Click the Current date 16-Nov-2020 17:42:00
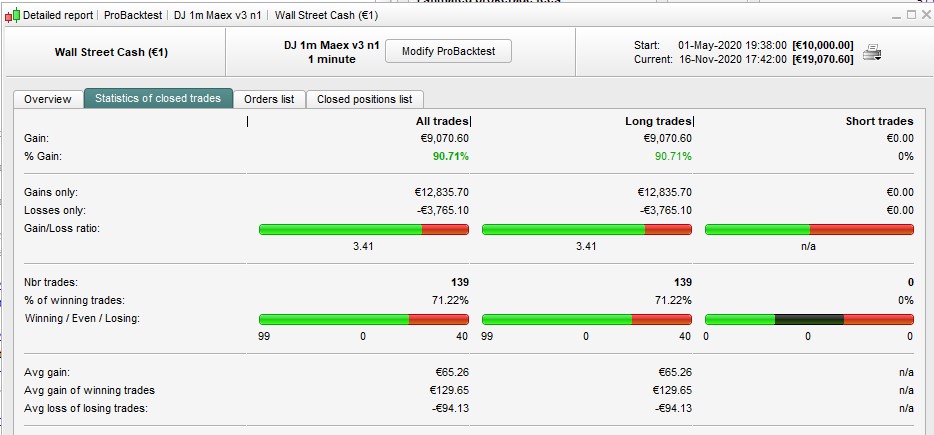 [x=733, y=59]
